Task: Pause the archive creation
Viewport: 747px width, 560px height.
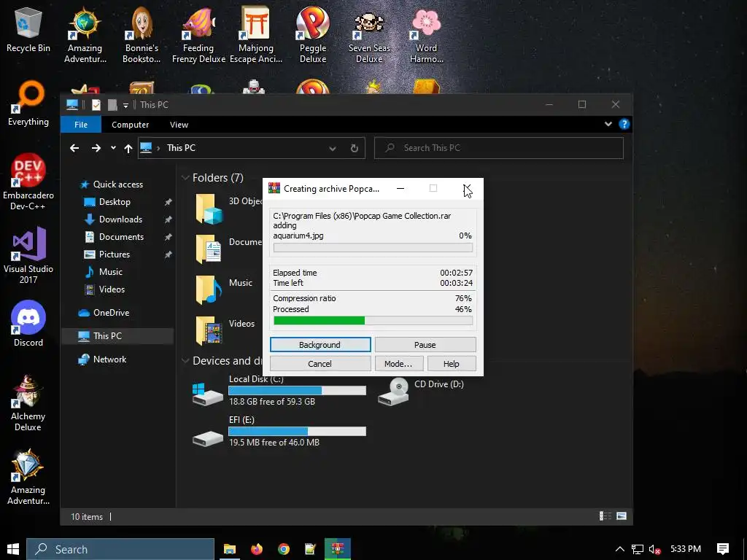Action: (x=425, y=345)
